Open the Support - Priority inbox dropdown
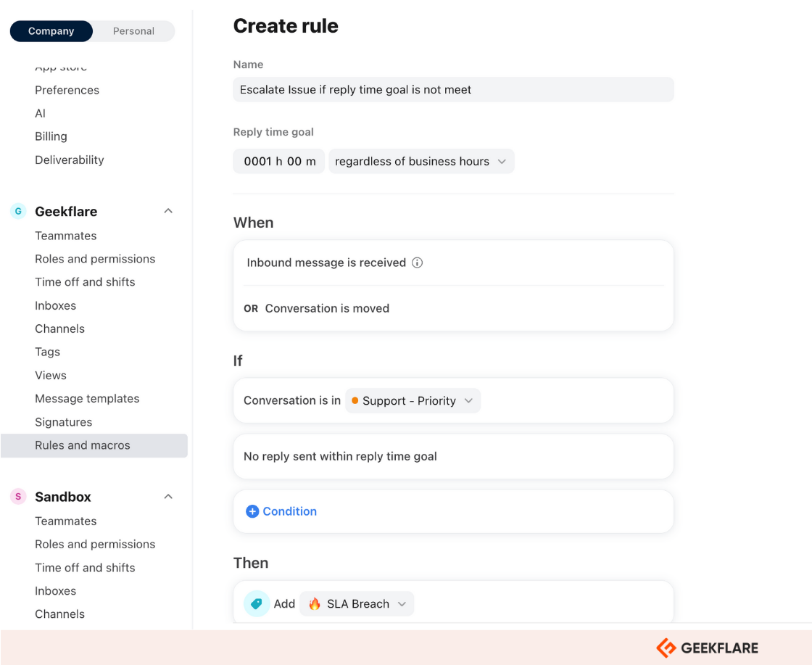The height and width of the screenshot is (665, 812). pyautogui.click(x=413, y=401)
